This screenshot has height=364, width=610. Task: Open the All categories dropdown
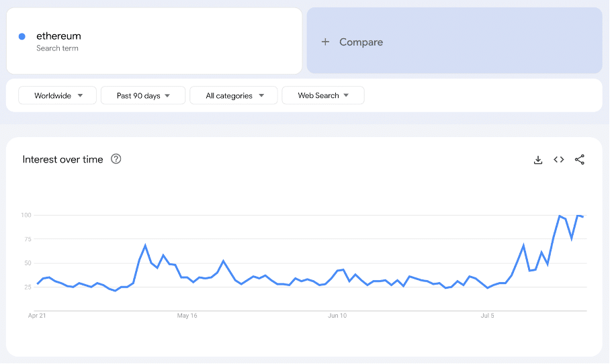233,95
